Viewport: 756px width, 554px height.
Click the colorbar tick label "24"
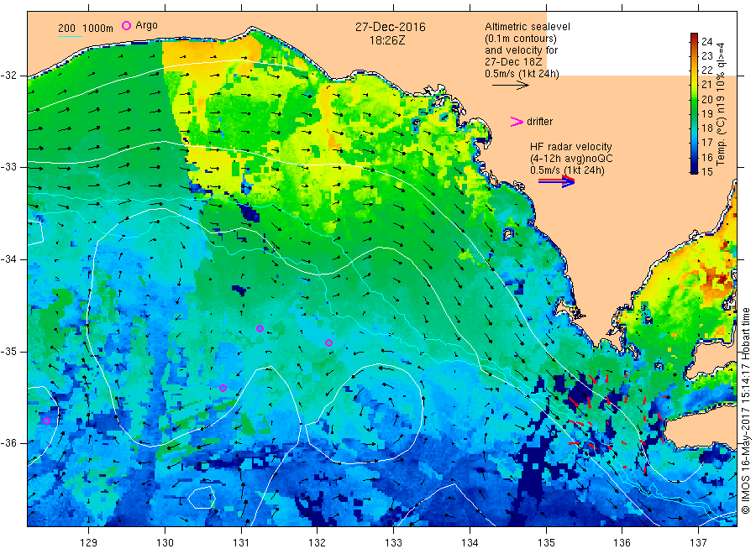pos(706,41)
